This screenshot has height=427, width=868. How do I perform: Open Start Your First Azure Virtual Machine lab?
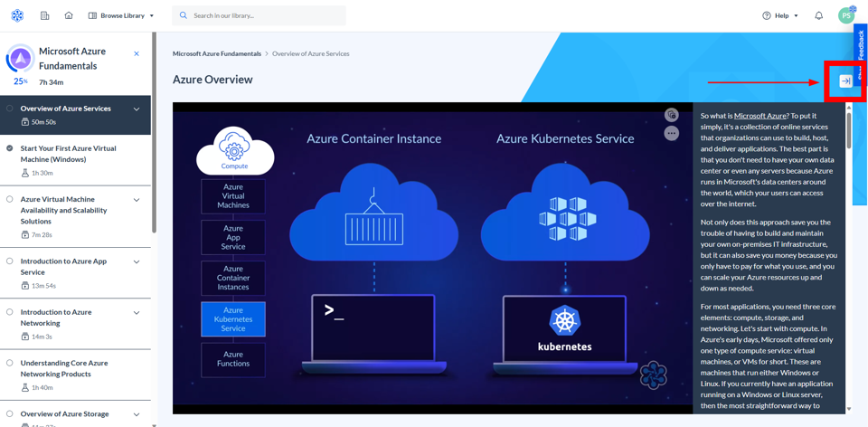click(68, 154)
